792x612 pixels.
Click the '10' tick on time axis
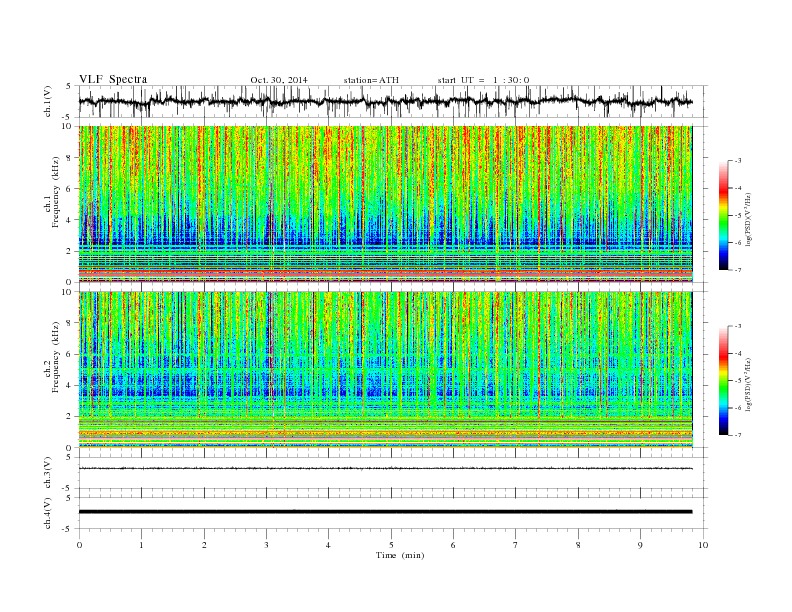coord(703,545)
